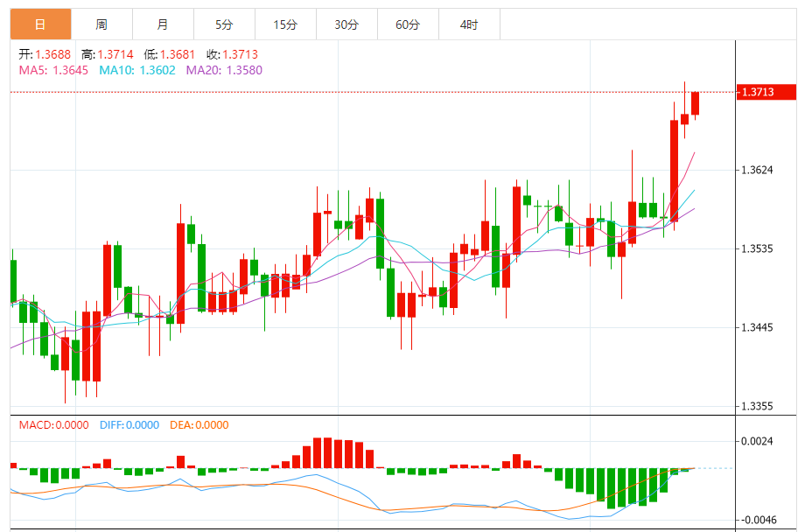
Task: Open the 60分 interval tab
Action: point(408,24)
